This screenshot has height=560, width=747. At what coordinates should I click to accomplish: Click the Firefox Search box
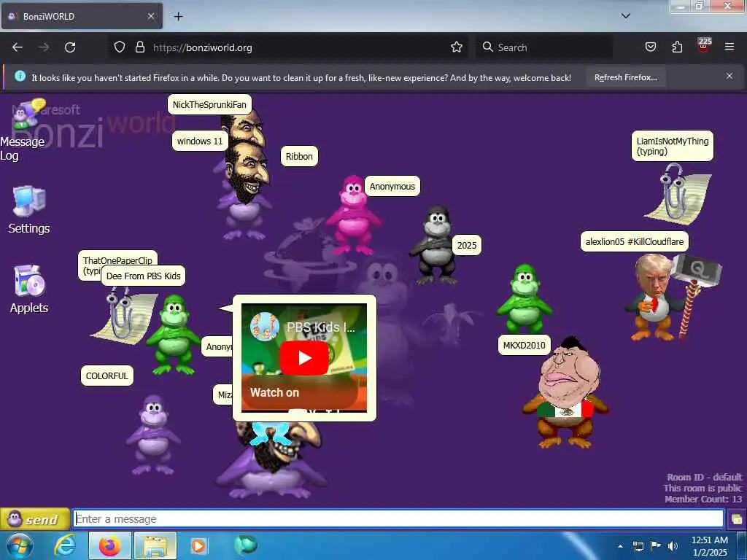(544, 47)
